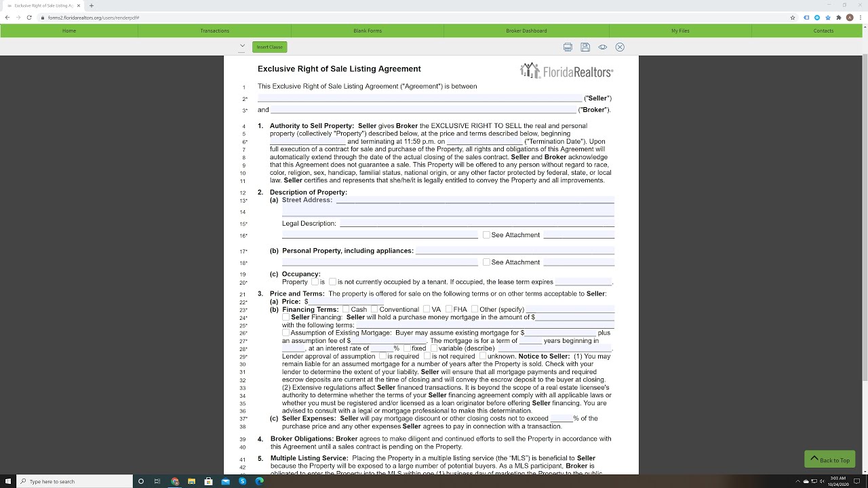This screenshot has height=488, width=868.
Task: Reload the browser page
Action: click(x=29, y=17)
